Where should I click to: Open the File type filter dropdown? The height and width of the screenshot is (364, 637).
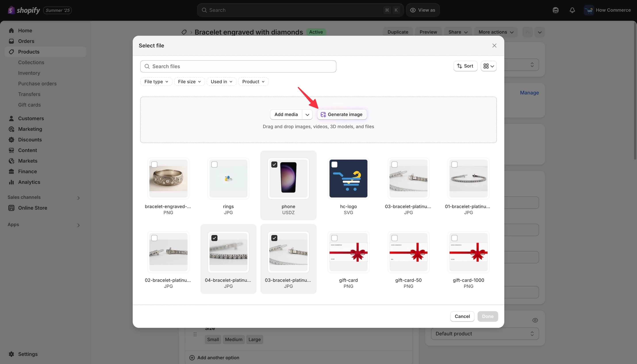click(x=156, y=82)
